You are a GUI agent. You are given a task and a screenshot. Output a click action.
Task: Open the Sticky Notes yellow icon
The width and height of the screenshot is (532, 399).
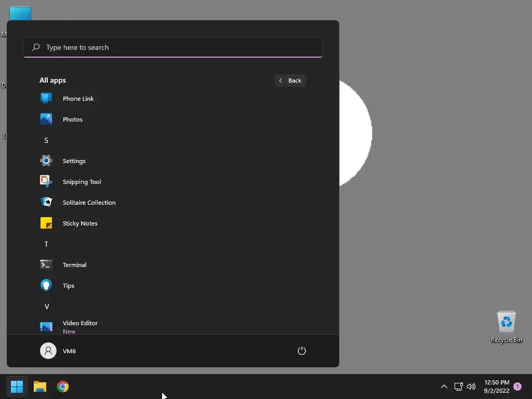coord(46,223)
